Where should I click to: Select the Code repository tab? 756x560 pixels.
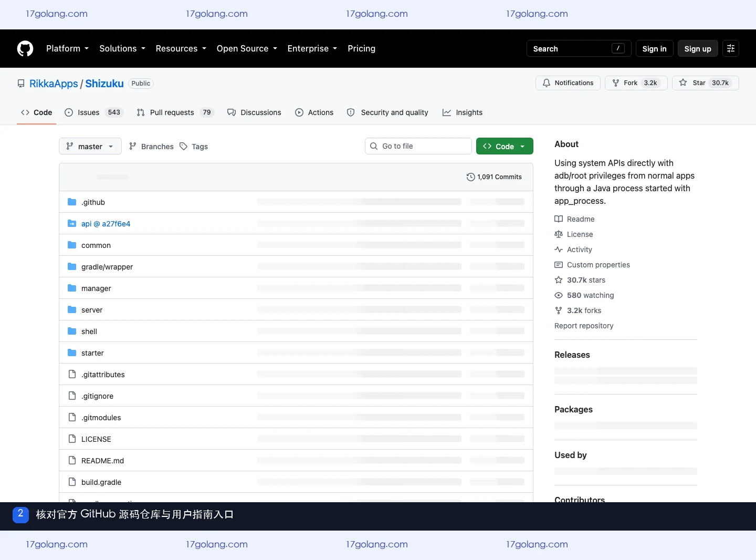(x=36, y=112)
